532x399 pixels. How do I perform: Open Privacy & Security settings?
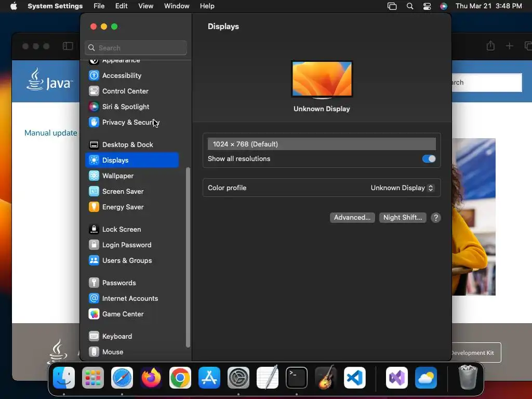[132, 122]
